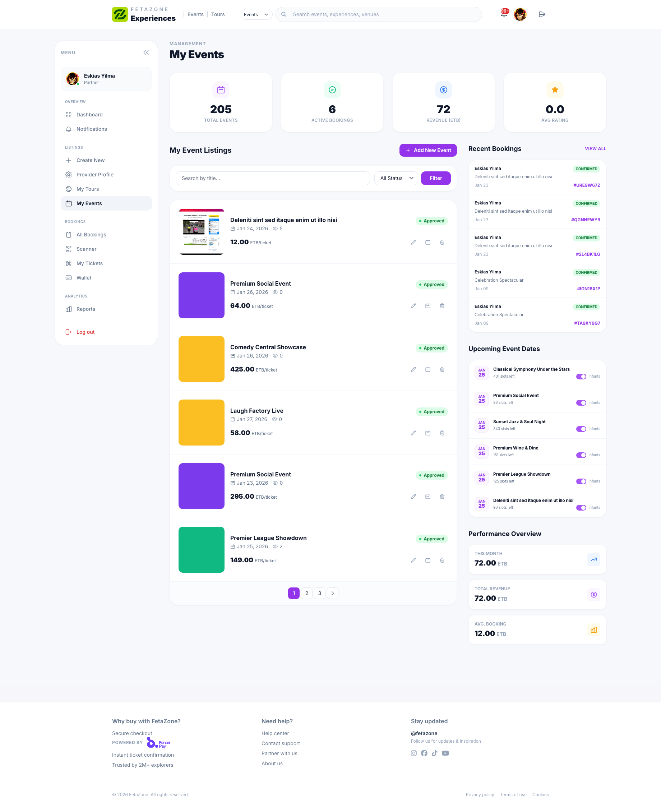Open calendar icon for Laugh Factory Live
The image size is (661, 812).
coord(427,433)
